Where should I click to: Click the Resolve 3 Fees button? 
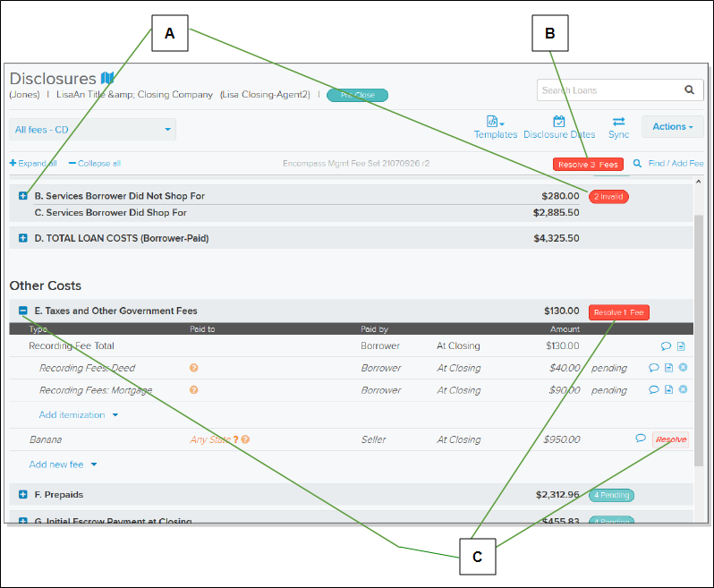588,165
